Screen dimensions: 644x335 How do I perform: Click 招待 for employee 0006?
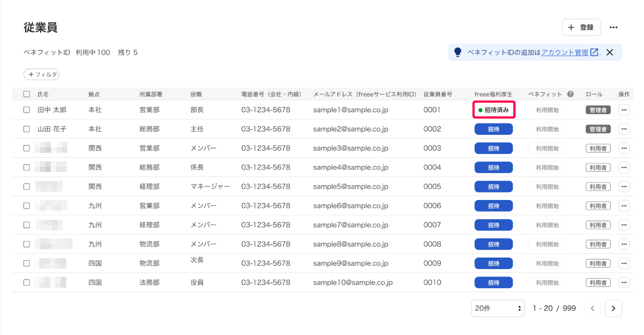(493, 206)
